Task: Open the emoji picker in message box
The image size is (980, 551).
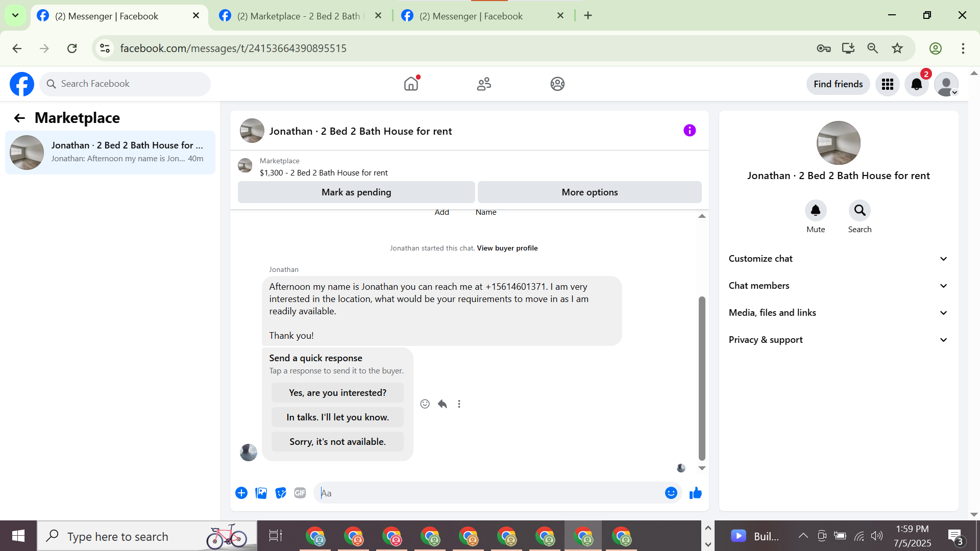Action: pyautogui.click(x=671, y=493)
